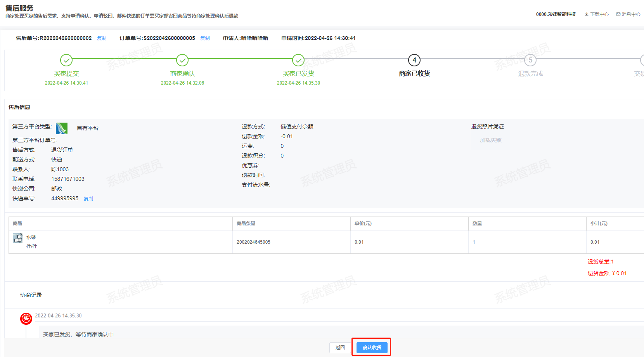
Task: Select the contact name 陈1003
Action: click(60, 170)
